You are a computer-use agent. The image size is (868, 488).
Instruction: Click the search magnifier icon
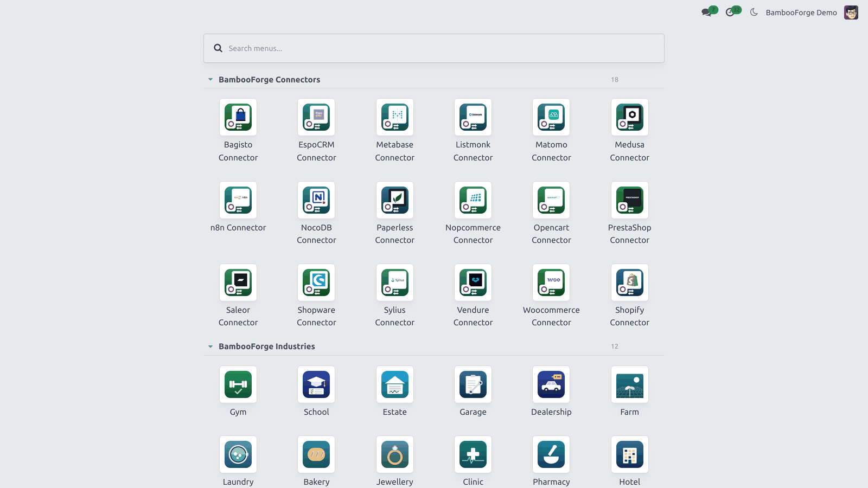pos(218,48)
